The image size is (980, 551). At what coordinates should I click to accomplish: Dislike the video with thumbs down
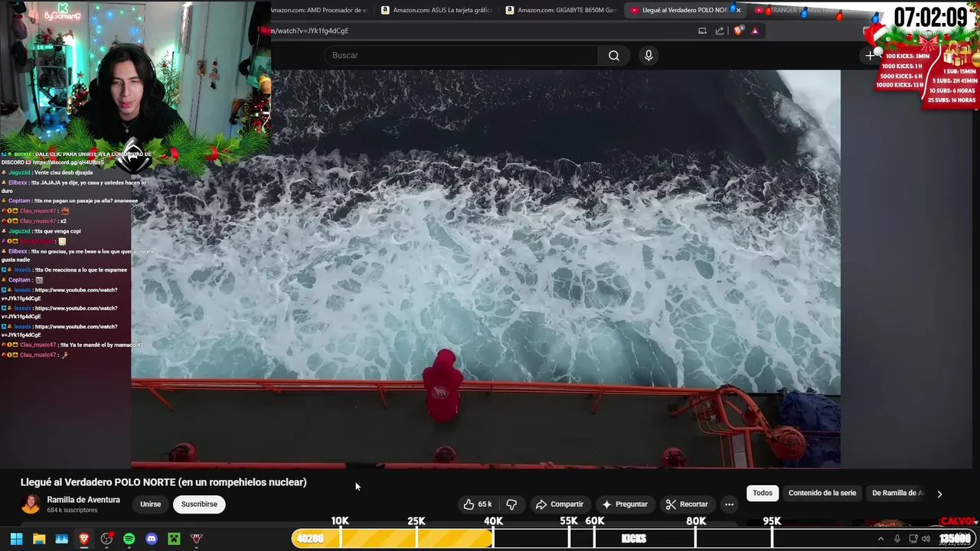511,504
